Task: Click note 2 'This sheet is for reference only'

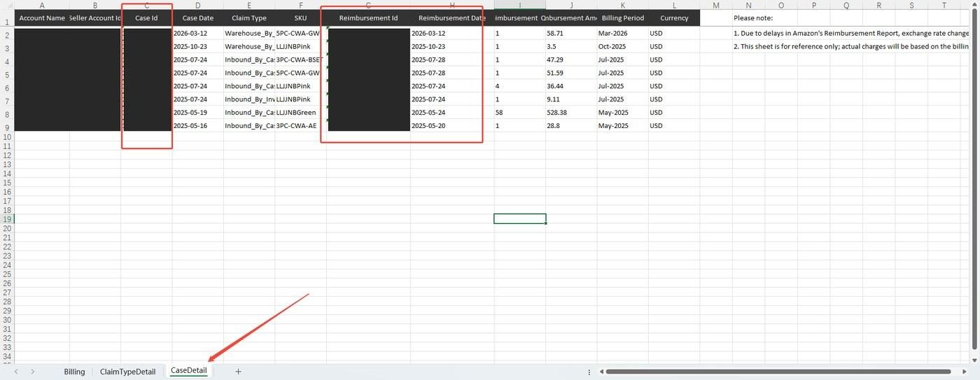Action: [x=851, y=46]
